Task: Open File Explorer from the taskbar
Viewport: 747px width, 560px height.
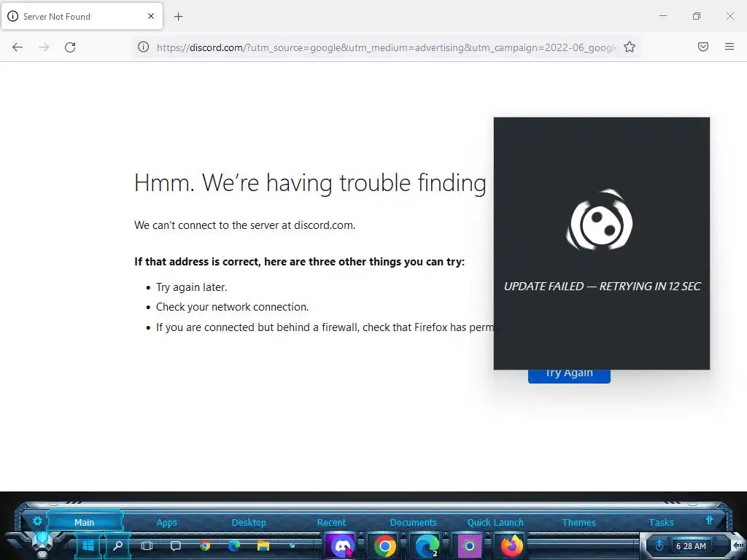Action: pos(263,545)
